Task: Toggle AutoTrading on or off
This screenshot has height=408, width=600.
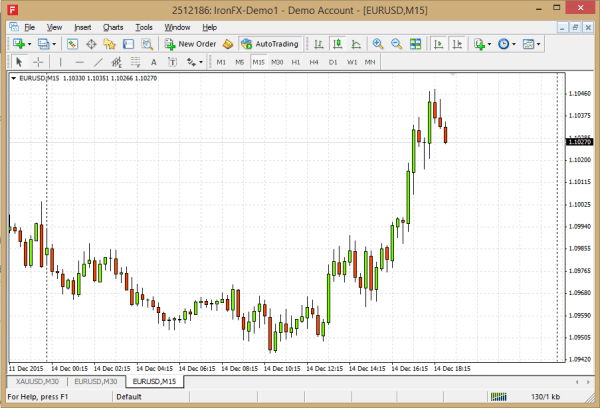Action: pos(270,44)
